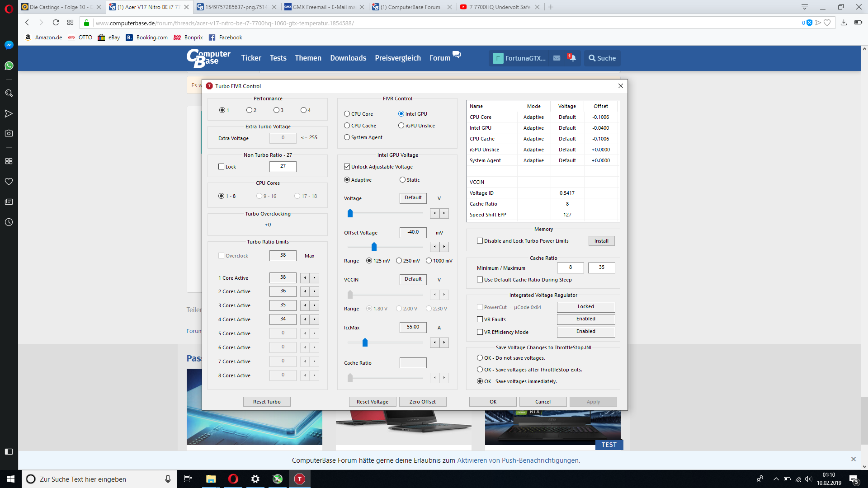868x488 pixels.
Task: Enable Disable and Lock Turbo Power Limits
Action: click(x=480, y=241)
